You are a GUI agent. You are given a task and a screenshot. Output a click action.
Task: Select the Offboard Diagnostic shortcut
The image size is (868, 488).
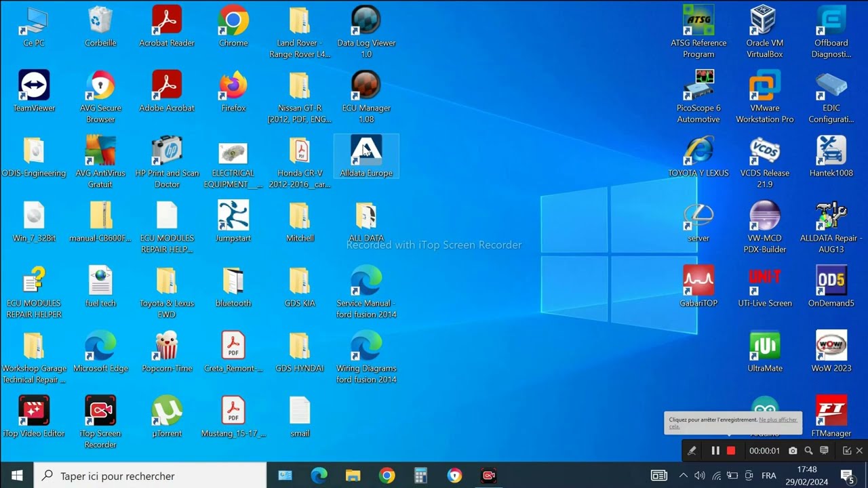(831, 32)
